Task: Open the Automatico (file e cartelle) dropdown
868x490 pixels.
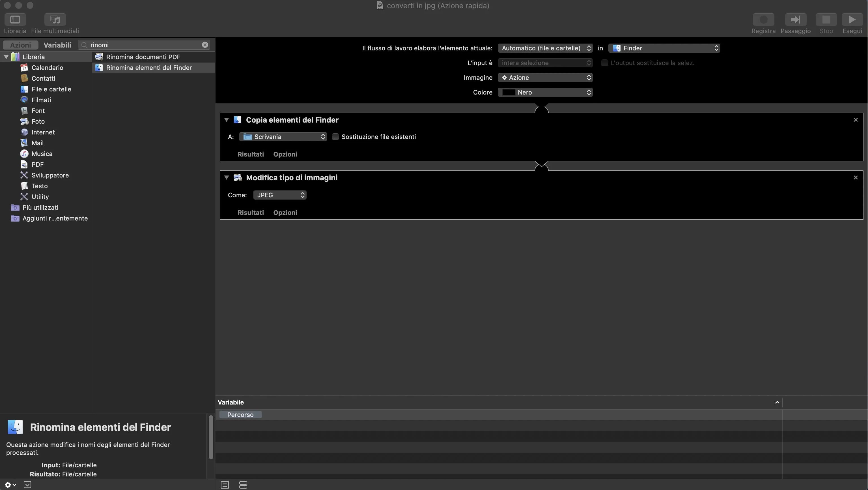Action: 545,48
